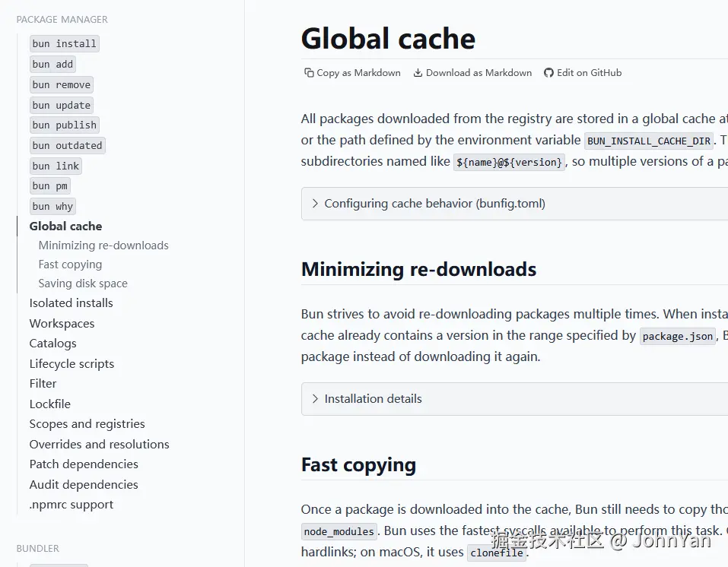Open the bun install page

64,44
